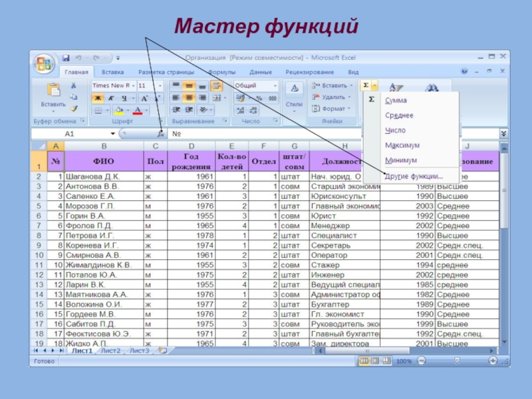
Task: Align the cell text to the bottom
Action: [x=202, y=86]
